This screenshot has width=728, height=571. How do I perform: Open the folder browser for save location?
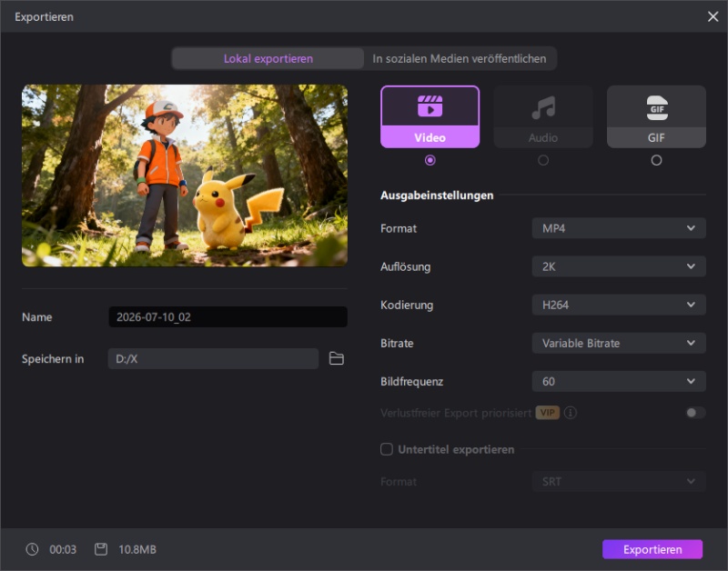(336, 358)
